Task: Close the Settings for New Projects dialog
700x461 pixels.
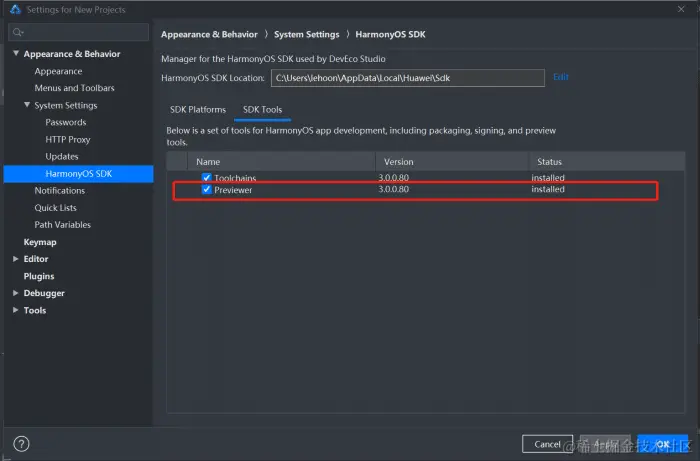Action: [681, 9]
